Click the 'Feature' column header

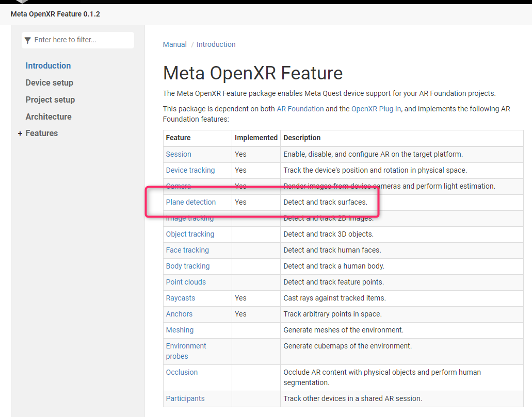(178, 138)
